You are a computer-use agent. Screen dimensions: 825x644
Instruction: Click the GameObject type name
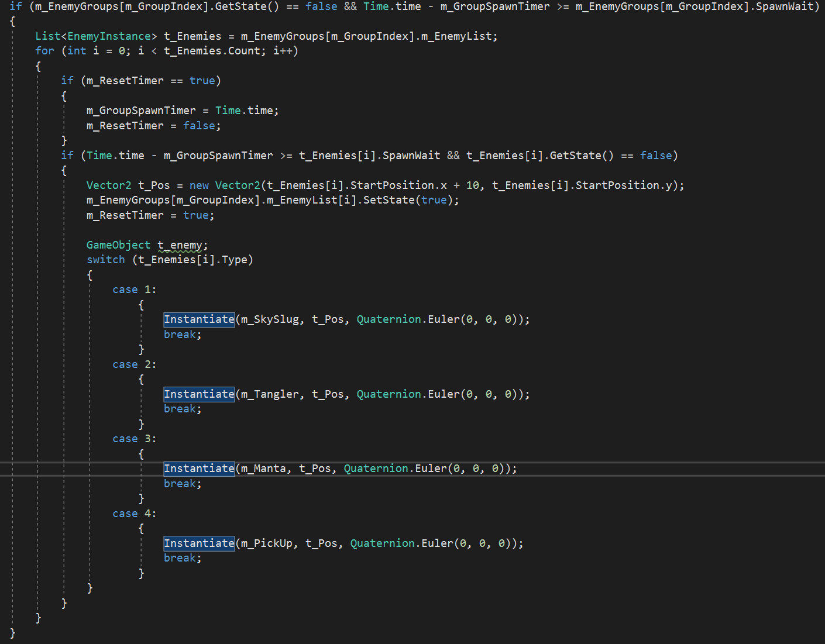[118, 245]
